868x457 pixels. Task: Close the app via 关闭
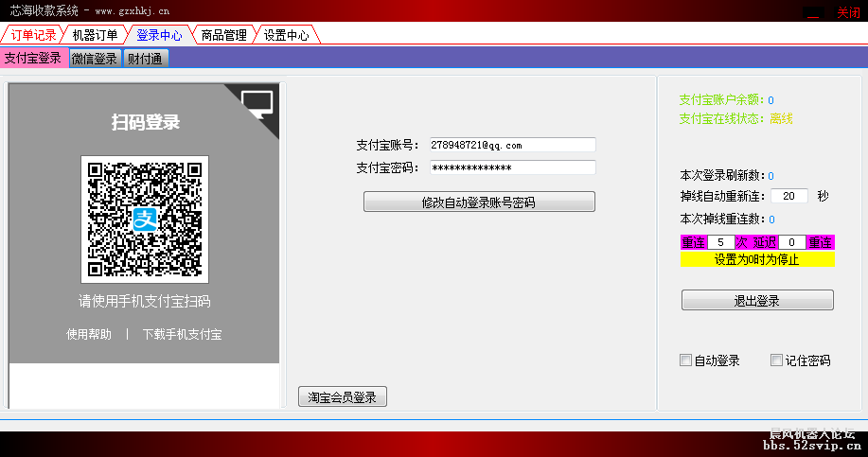pyautogui.click(x=848, y=12)
